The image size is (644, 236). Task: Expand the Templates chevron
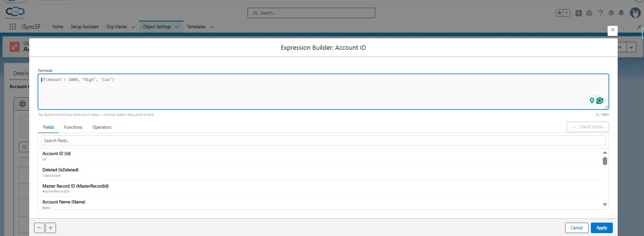click(212, 27)
